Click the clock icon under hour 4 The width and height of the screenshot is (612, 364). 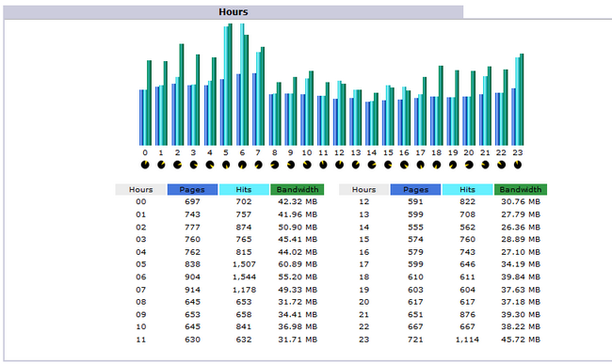(x=210, y=165)
